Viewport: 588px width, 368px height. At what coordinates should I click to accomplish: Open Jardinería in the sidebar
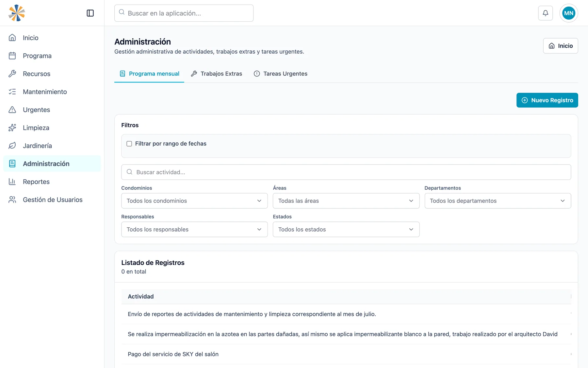point(52,146)
